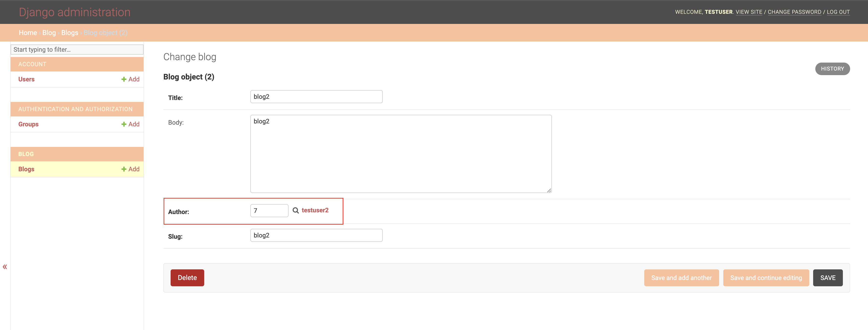868x330 pixels.
Task: Open CHANGE PASSWORD in the header
Action: [794, 12]
